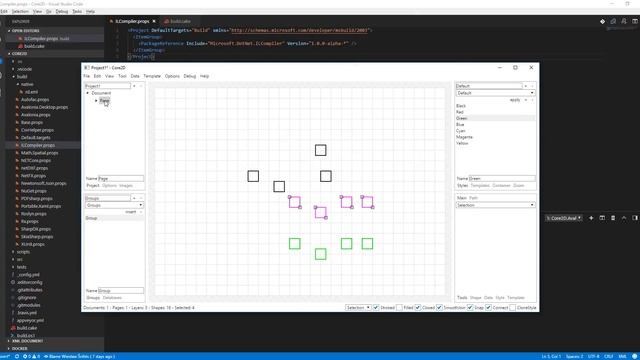Expand the Page tree node arrow
Image resolution: width=640 pixels, height=360 pixels.
click(96, 100)
